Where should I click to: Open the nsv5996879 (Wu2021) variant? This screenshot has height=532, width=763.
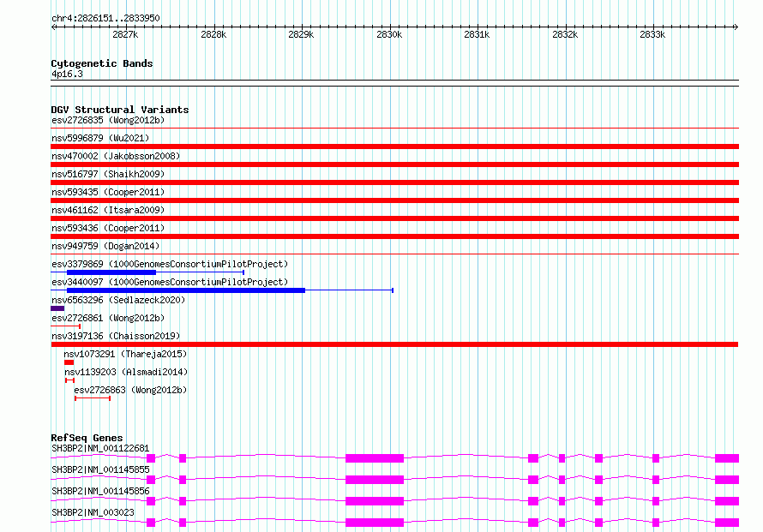100,138
